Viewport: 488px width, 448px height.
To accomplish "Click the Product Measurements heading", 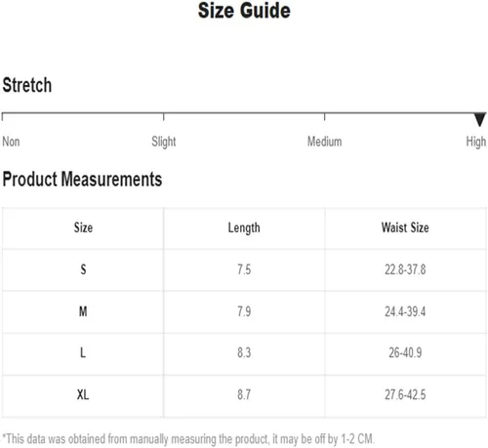I will [x=82, y=179].
